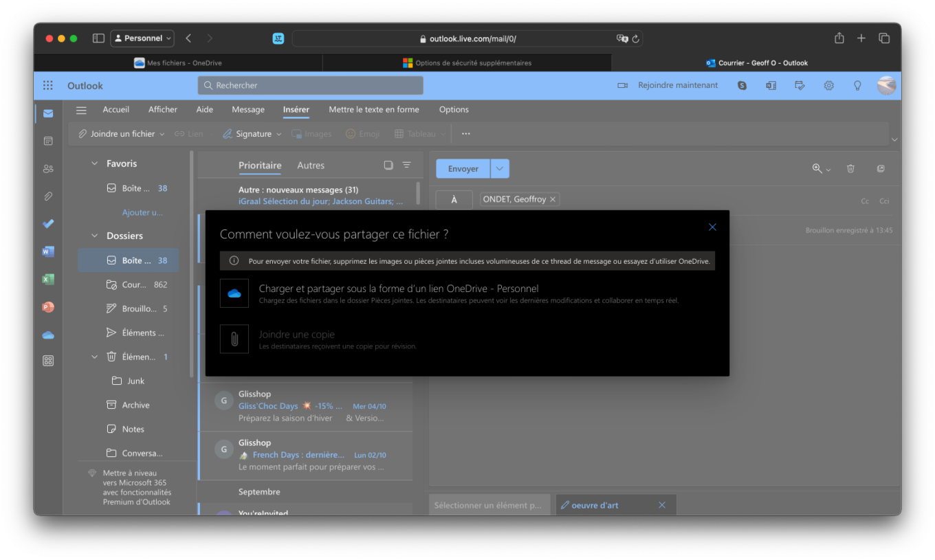Open OneDrive from the left rail
Viewport: 935px width, 560px height.
click(48, 335)
